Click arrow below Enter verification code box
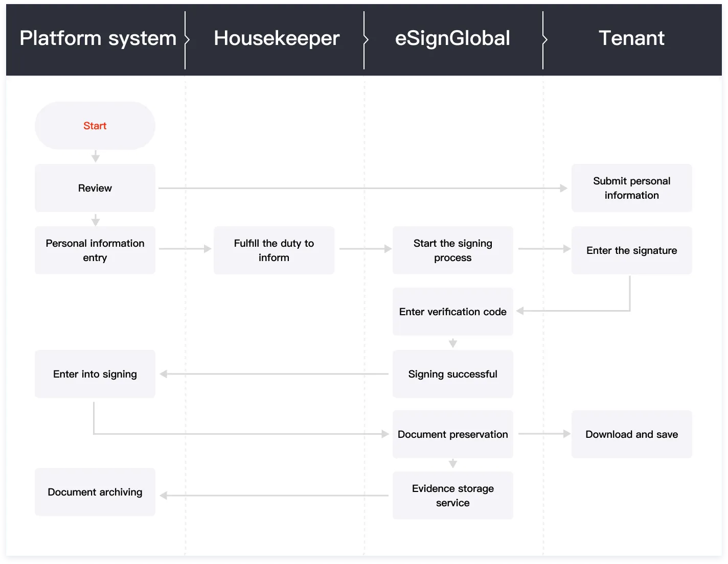This screenshot has width=728, height=564. (x=453, y=343)
